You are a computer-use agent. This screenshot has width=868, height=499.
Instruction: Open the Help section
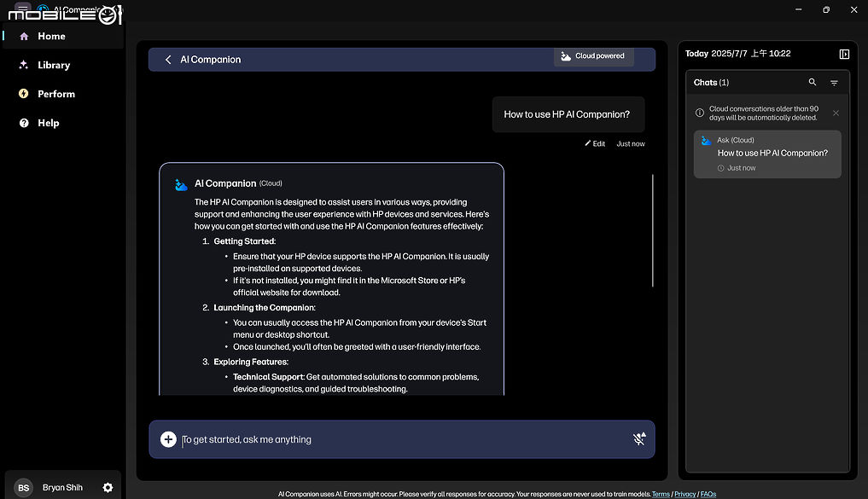coord(63,123)
